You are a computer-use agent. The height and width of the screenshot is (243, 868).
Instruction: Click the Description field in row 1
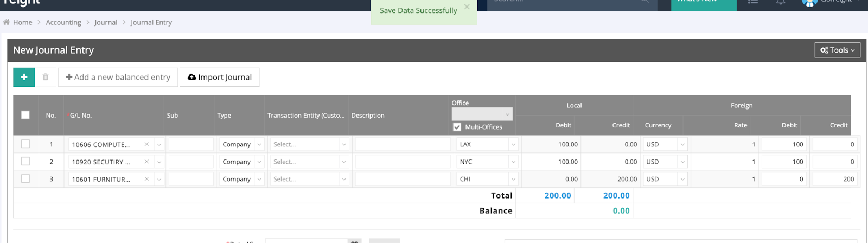pyautogui.click(x=403, y=144)
